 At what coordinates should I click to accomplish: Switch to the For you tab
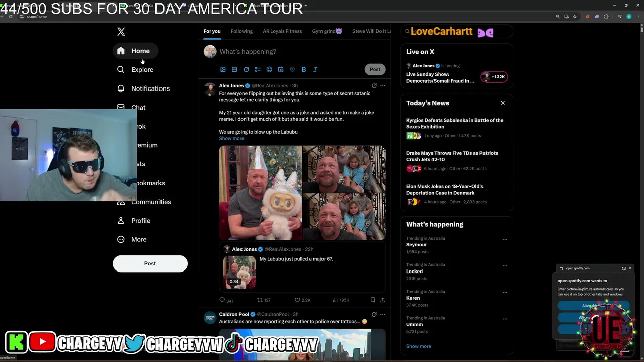pos(212,31)
